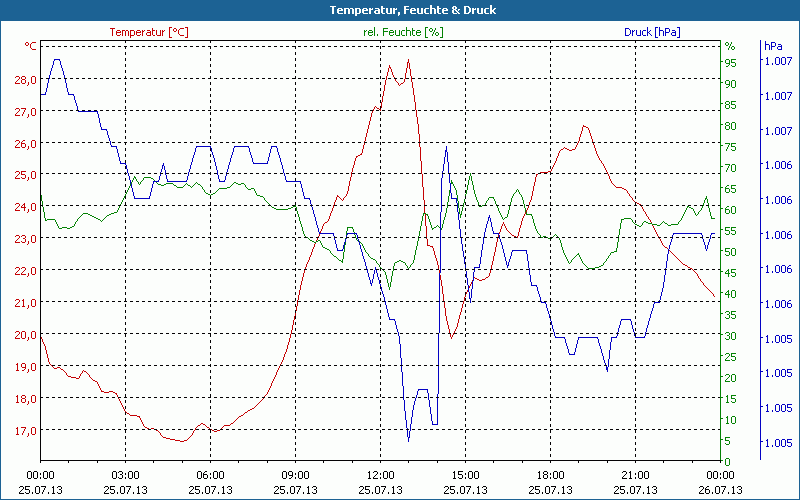Click the red "°C" unit label on temperature axis
This screenshot has height=500, width=800.
pos(31,46)
